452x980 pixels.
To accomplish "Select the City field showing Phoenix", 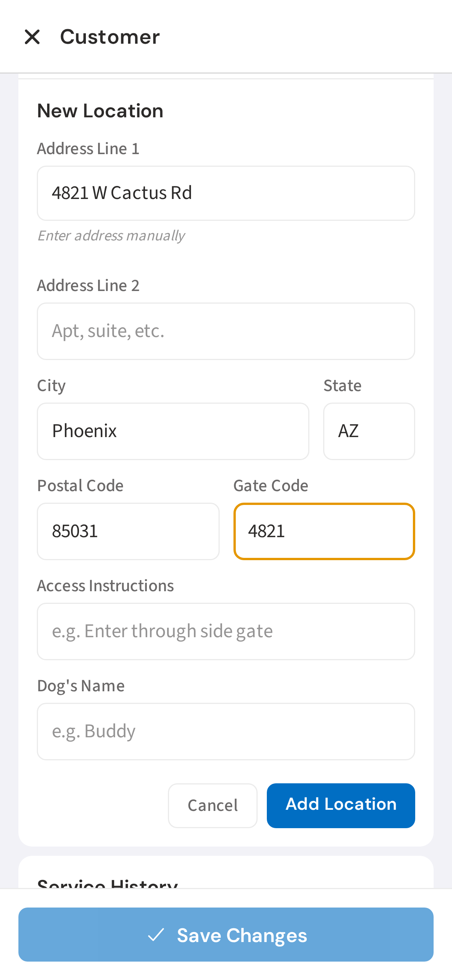I will click(173, 431).
